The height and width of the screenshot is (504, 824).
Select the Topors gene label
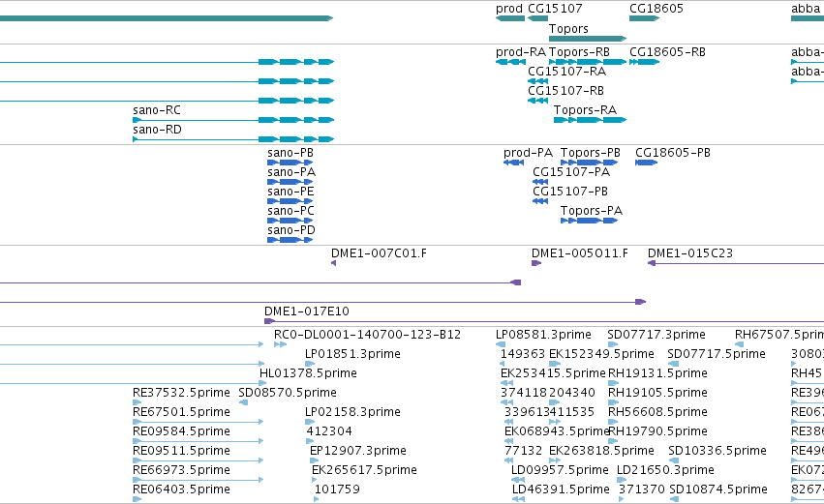pyautogui.click(x=568, y=29)
